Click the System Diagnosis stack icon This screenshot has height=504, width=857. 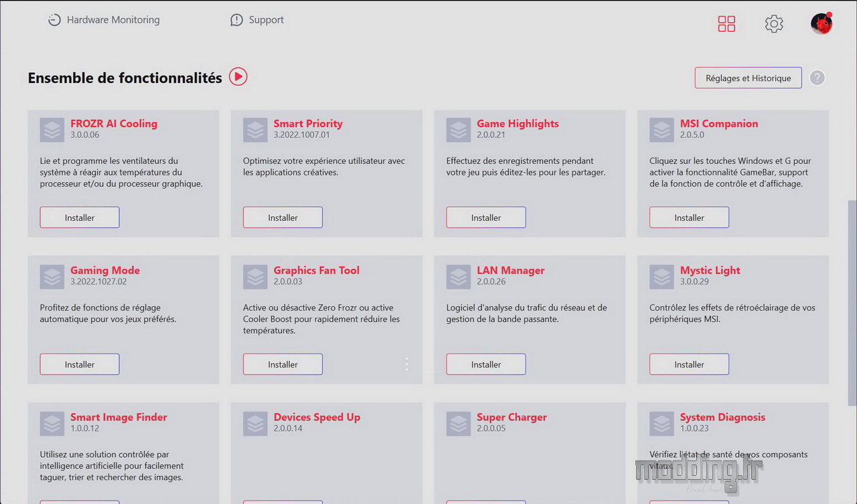coord(662,424)
